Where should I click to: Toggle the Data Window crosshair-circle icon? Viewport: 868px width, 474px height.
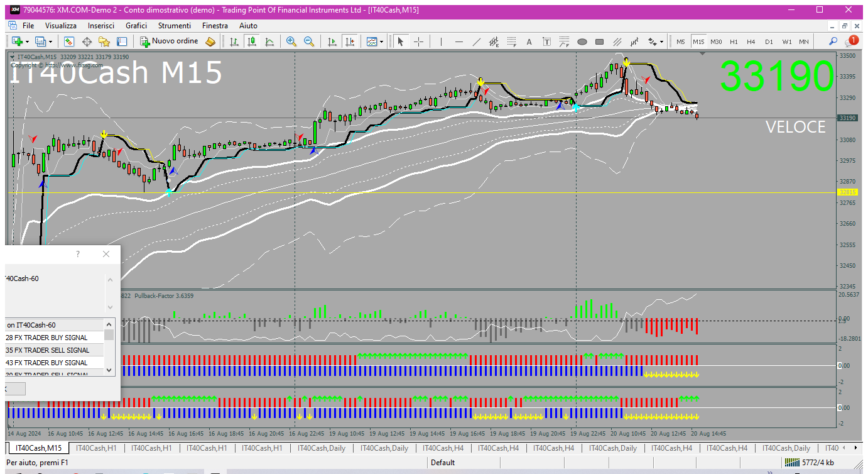(x=87, y=41)
